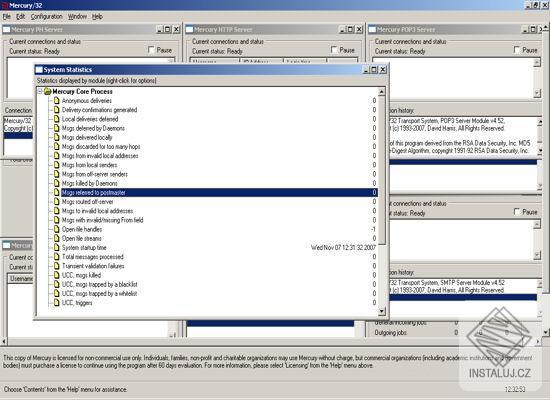Maximize the Mercury HTTP Server window
550x400 pixels.
pyautogui.click(x=350, y=29)
